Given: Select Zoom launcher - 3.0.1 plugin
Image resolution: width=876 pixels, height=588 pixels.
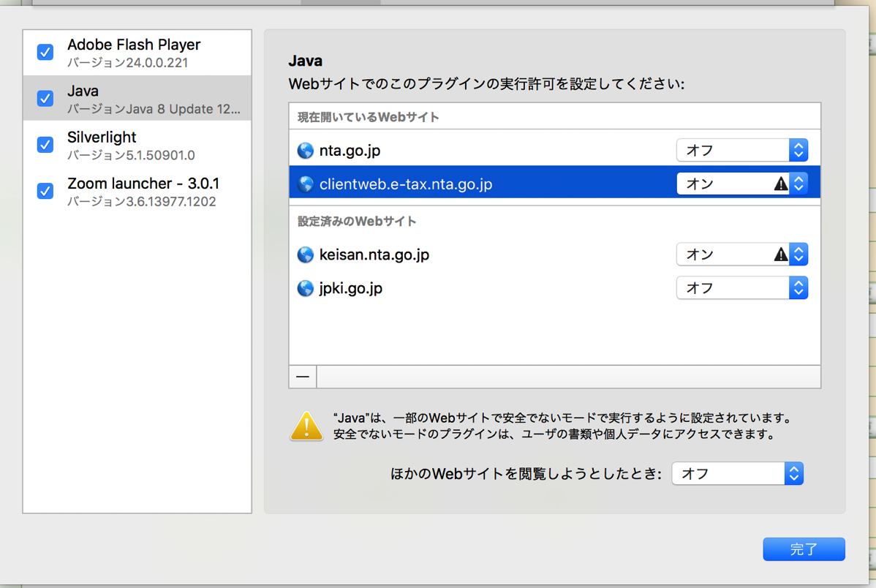Looking at the screenshot, I should pos(137,191).
